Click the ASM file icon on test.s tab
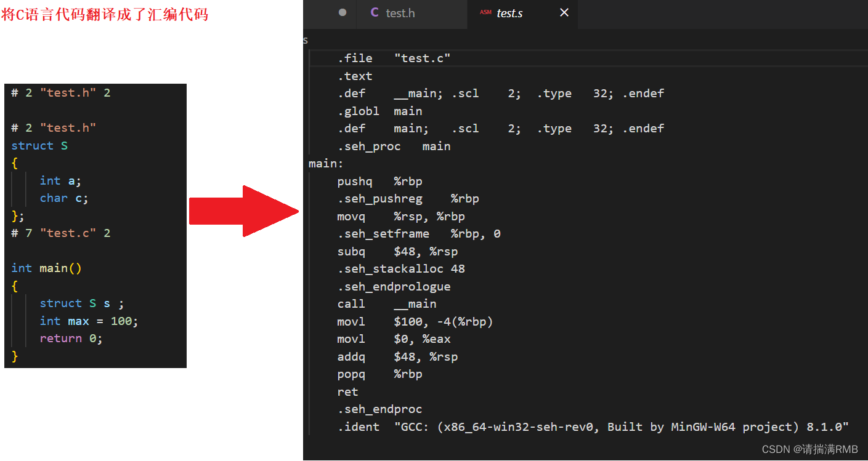The width and height of the screenshot is (868, 461). 485,12
